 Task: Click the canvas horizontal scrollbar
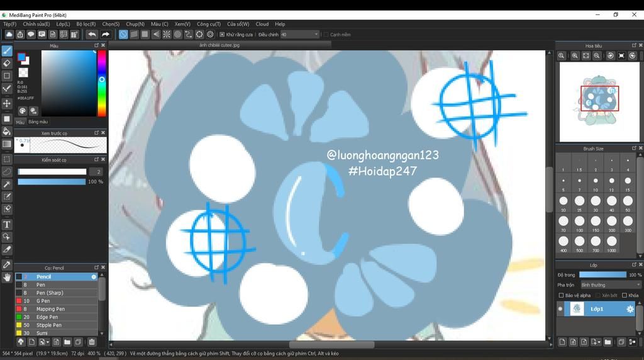(x=331, y=345)
